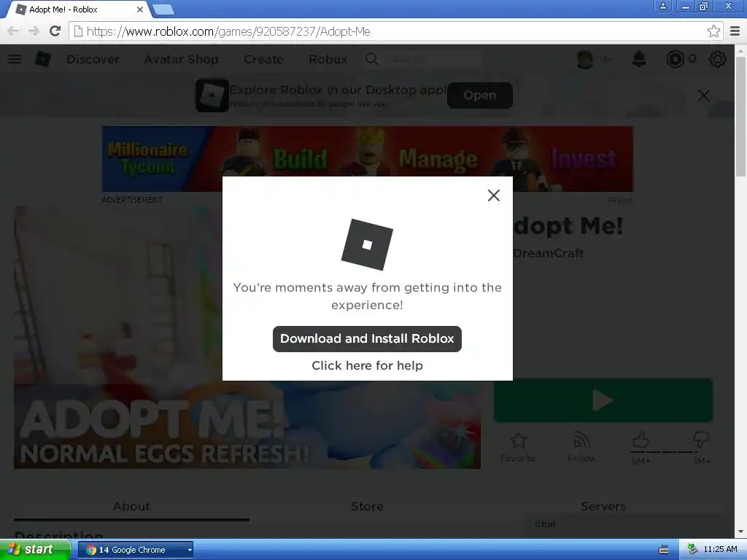Click Open in desktop app banner
747x560 pixels.
coord(480,96)
